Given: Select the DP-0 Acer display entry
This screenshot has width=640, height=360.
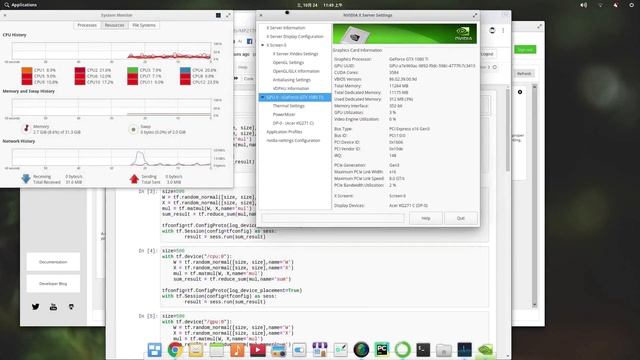Looking at the screenshot, I should pyautogui.click(x=293, y=123).
